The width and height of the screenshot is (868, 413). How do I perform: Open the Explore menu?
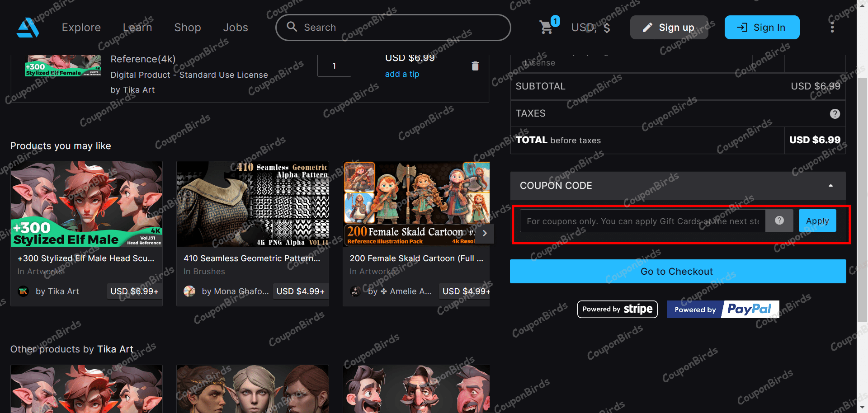pos(81,27)
